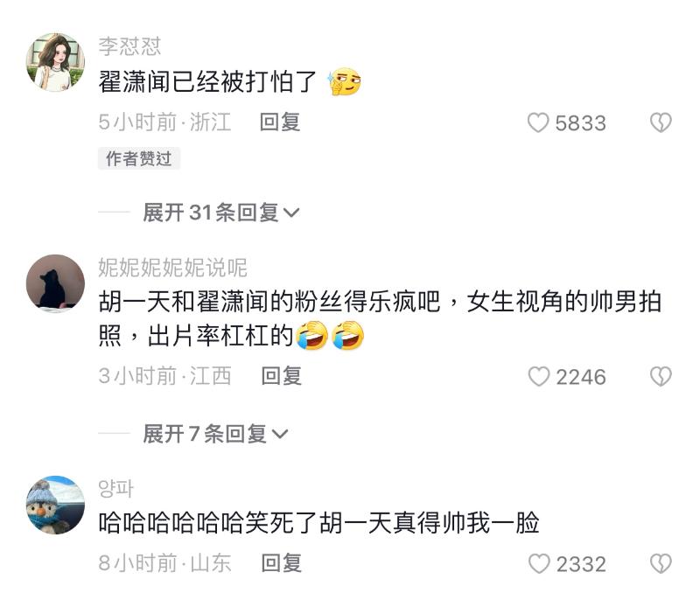Like 양파's comment with heart icon
This screenshot has height=593, width=700.
pyautogui.click(x=539, y=563)
